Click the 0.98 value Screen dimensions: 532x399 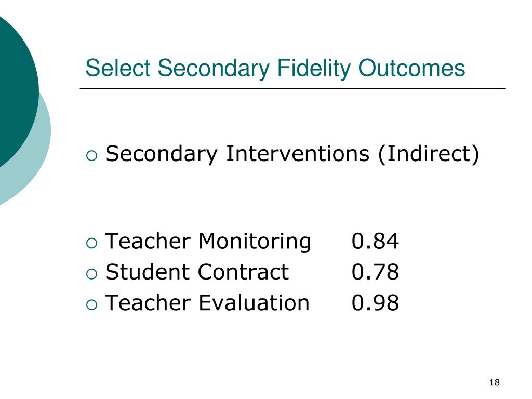pyautogui.click(x=375, y=303)
